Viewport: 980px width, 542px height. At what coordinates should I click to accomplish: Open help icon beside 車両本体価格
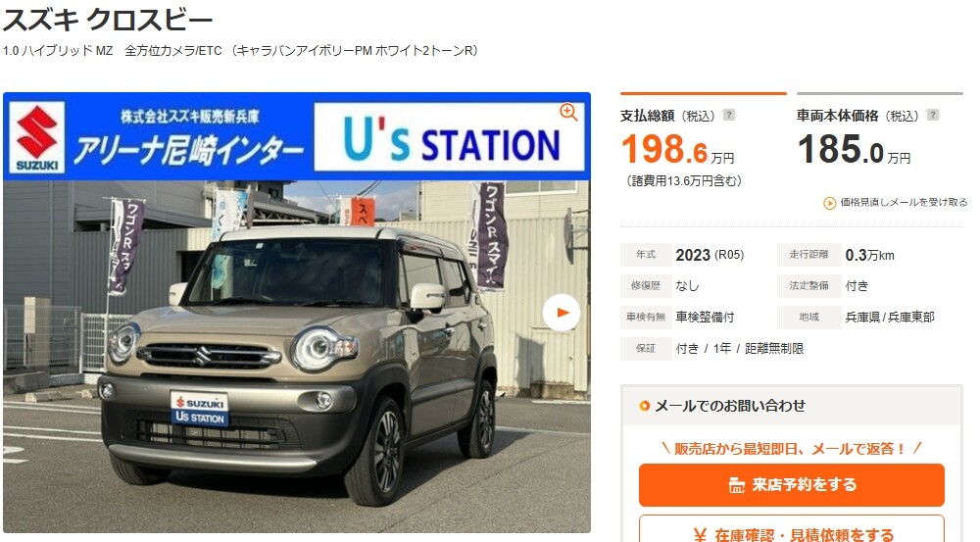pos(933,115)
